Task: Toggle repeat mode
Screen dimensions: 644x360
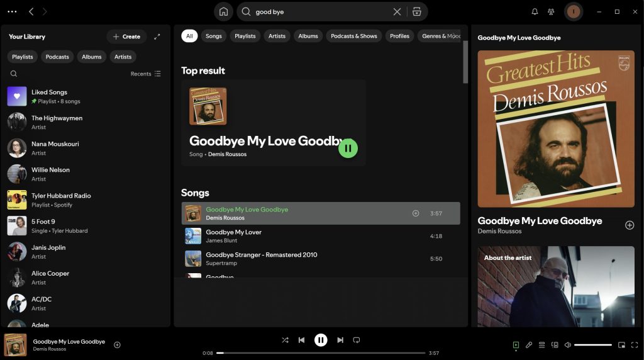Action: click(357, 340)
